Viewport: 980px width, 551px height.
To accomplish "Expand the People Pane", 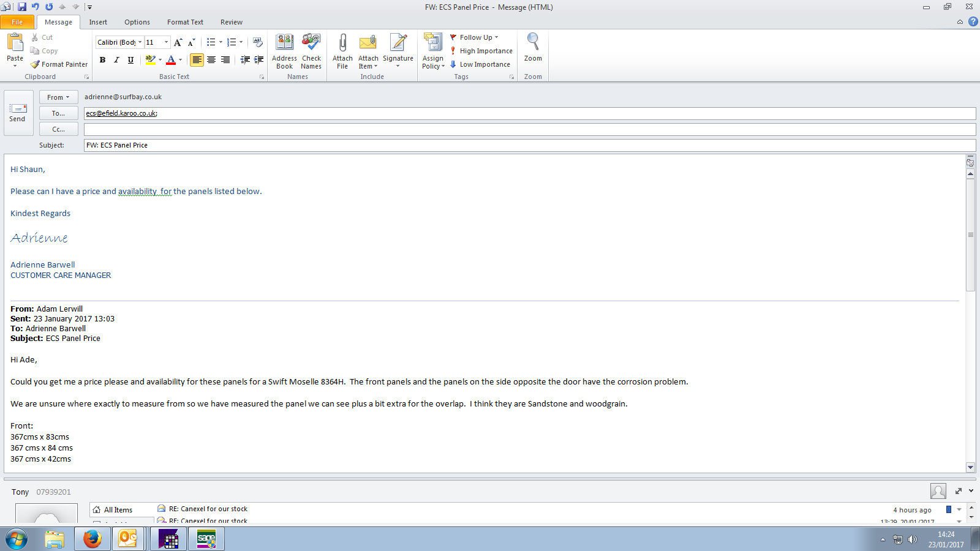I will [x=971, y=491].
